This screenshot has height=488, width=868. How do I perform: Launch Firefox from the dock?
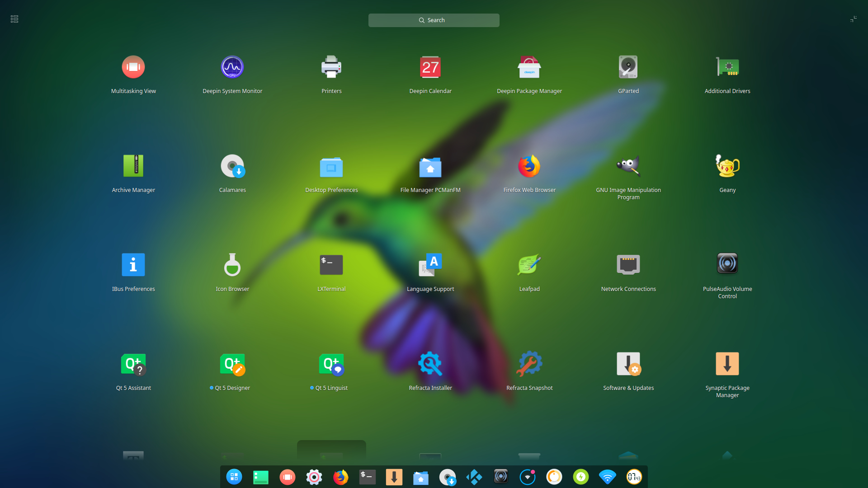tap(341, 477)
